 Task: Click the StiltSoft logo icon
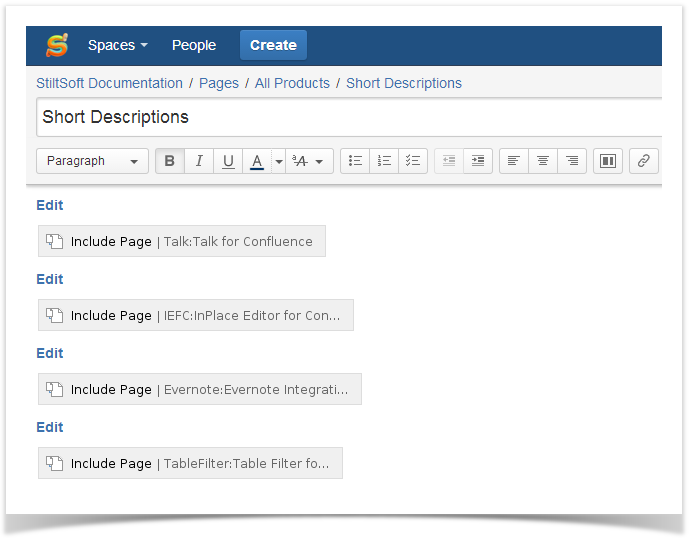coord(57,45)
